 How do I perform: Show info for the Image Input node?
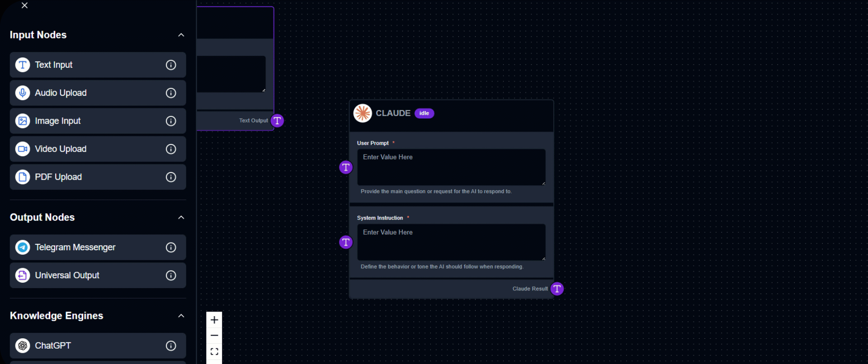(x=171, y=121)
